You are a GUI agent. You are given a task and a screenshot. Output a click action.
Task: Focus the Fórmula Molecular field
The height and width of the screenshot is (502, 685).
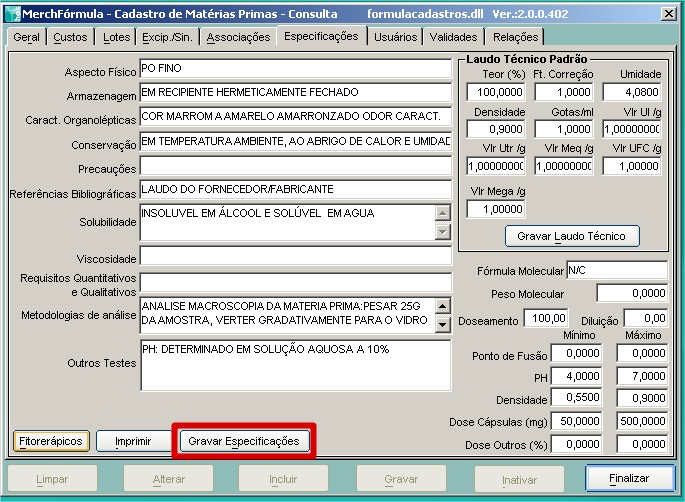pos(616,270)
